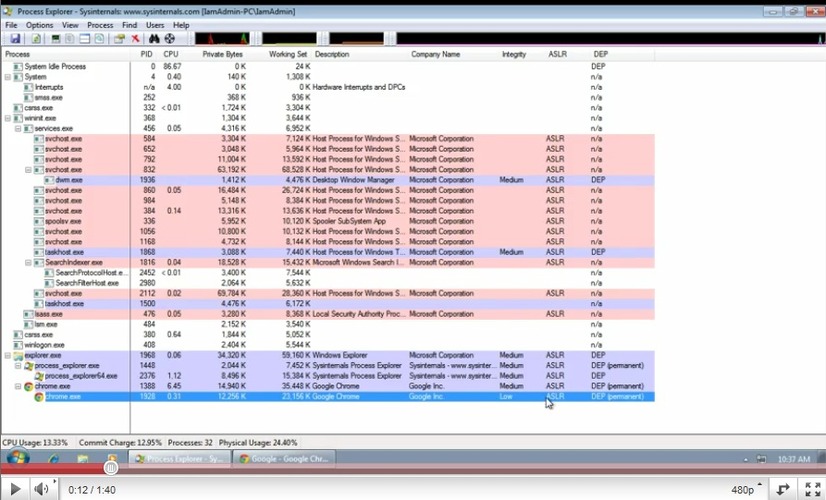
Task: Open the File menu
Action: tap(11, 25)
